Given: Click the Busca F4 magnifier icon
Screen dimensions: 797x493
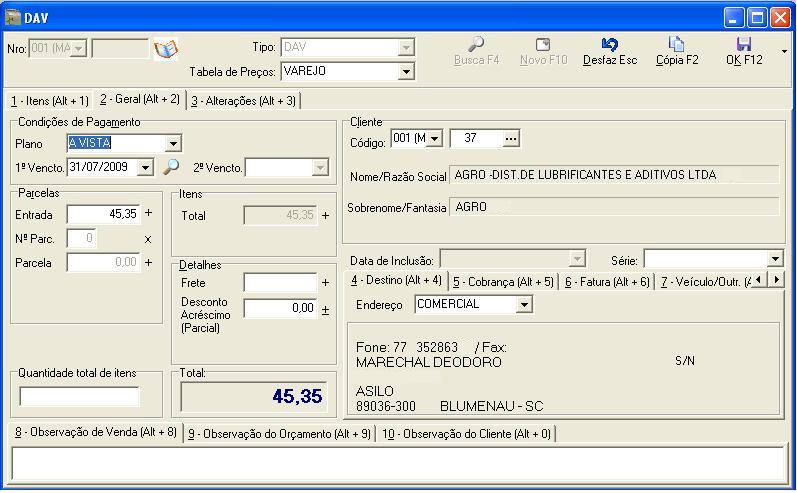Looking at the screenshot, I should click(476, 44).
